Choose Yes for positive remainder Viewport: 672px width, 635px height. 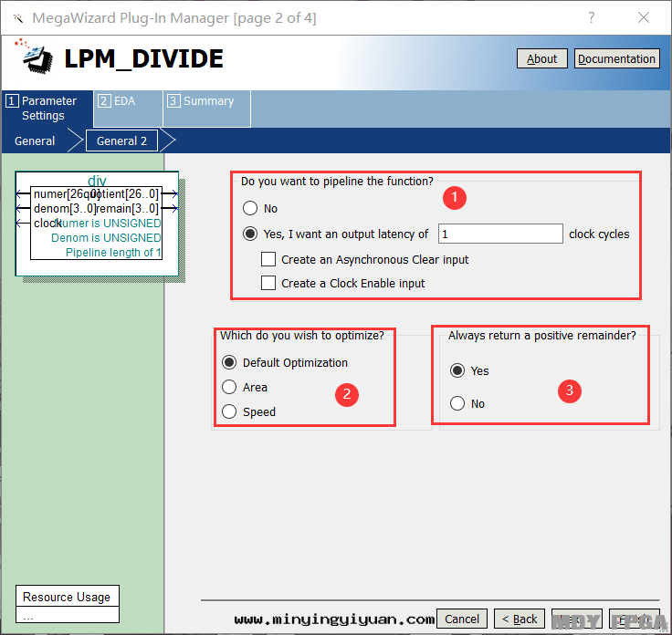tap(457, 371)
